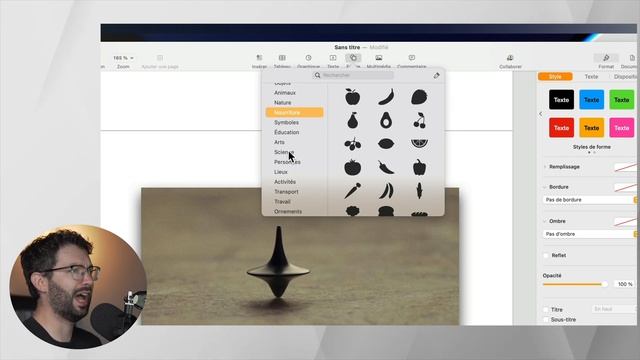Click the pen draw-shape icon in the shapes popup
The width and height of the screenshot is (640, 360).
[x=437, y=76]
